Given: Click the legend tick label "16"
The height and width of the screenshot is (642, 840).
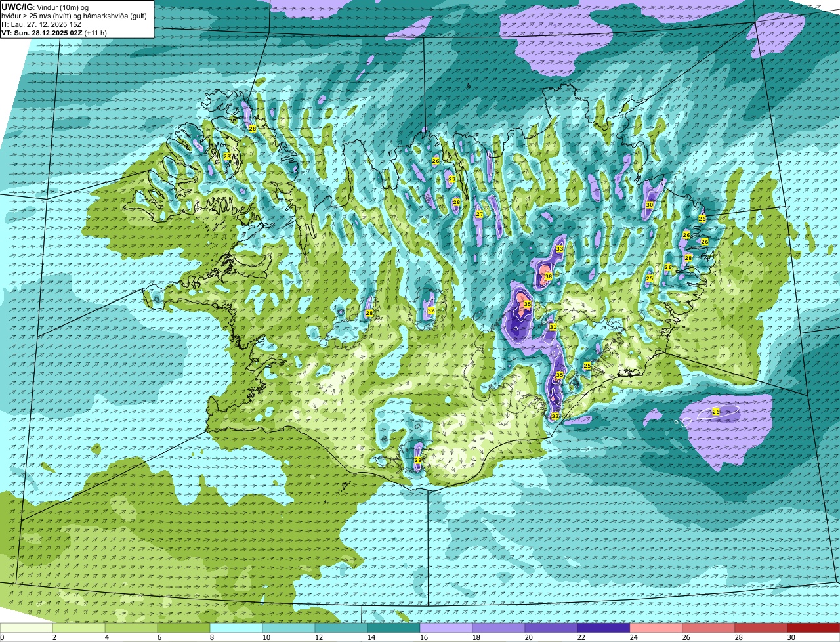Looking at the screenshot, I should coord(424,637).
